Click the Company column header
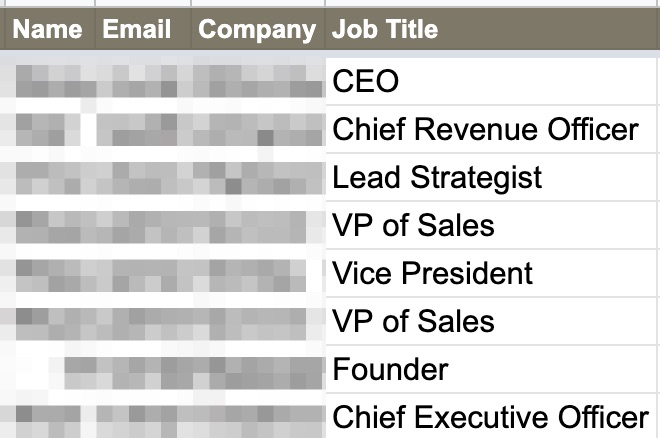This screenshot has height=438, width=660. click(257, 29)
